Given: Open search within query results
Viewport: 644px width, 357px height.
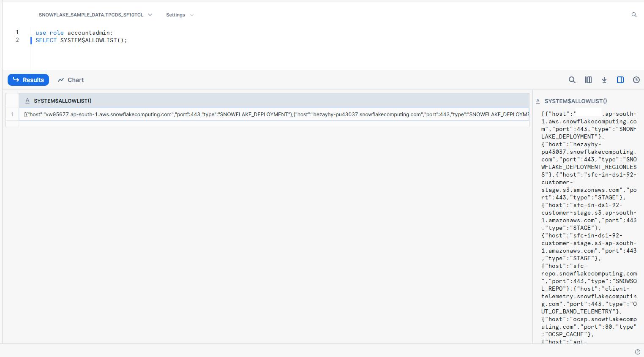Looking at the screenshot, I should click(572, 80).
